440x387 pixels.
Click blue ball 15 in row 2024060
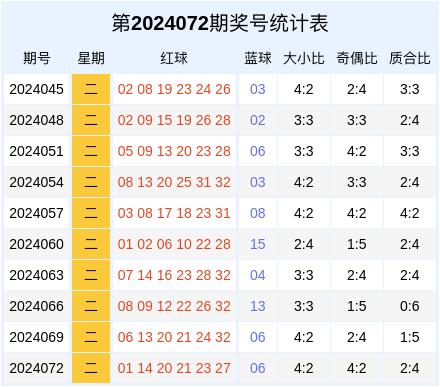(x=258, y=244)
